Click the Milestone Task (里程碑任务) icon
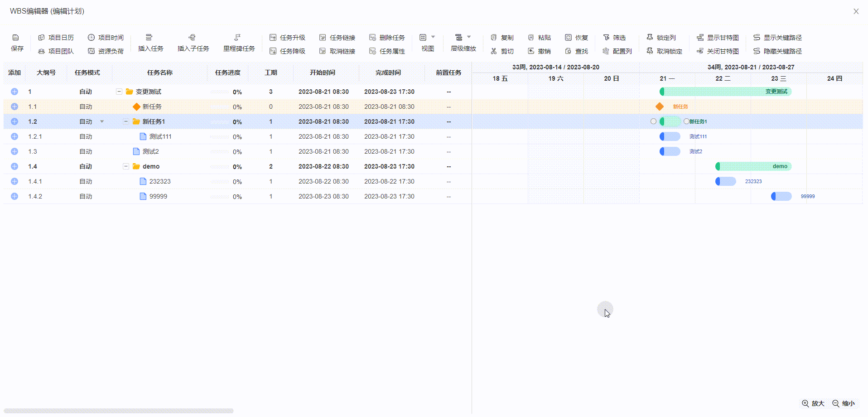The image size is (868, 417). (237, 38)
